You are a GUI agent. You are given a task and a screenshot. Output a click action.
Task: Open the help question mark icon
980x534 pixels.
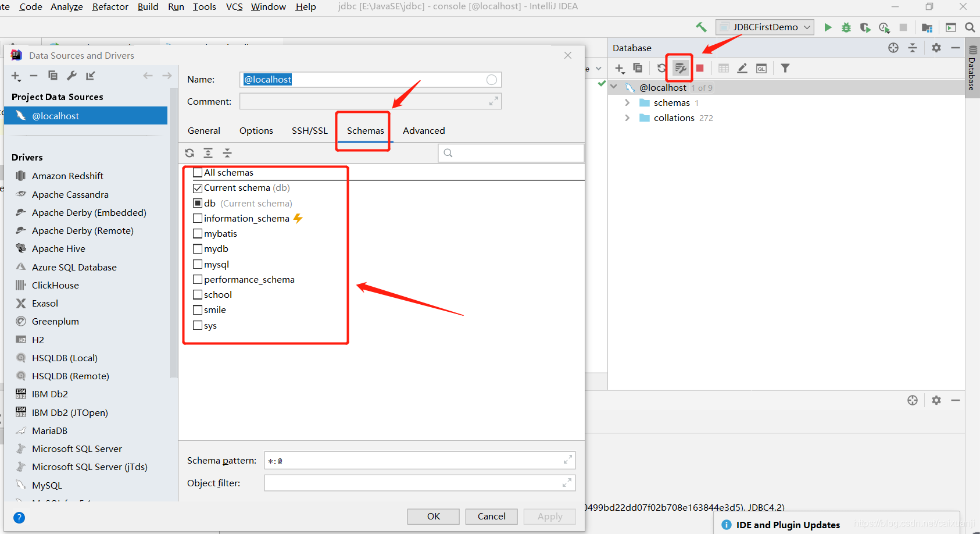[19, 518]
